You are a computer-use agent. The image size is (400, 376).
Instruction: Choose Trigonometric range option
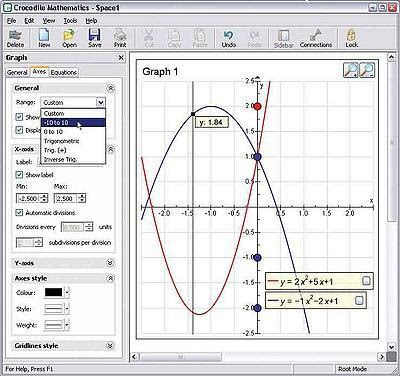pyautogui.click(x=73, y=141)
